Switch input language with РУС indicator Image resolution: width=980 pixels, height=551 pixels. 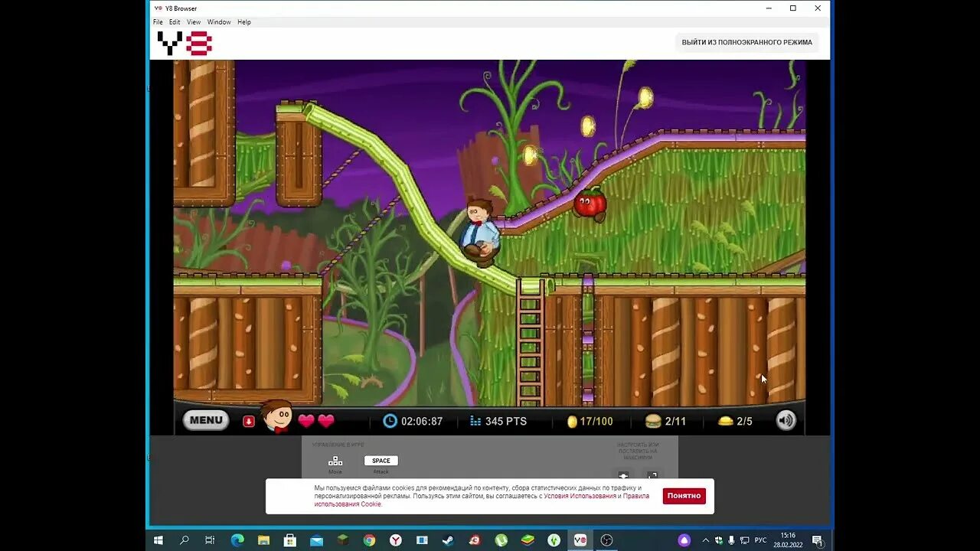(x=760, y=540)
